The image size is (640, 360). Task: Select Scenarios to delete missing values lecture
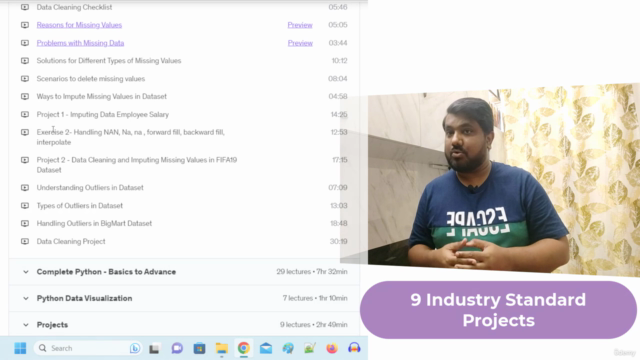91,79
